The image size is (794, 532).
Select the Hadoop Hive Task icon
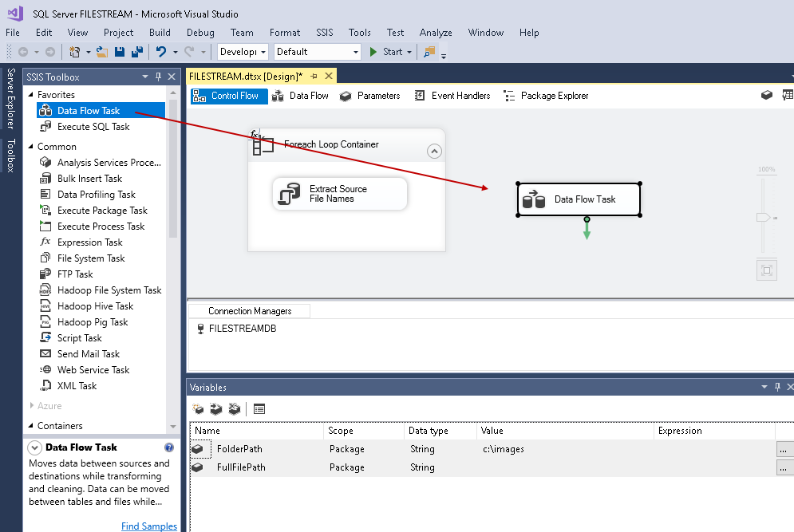[x=45, y=305]
